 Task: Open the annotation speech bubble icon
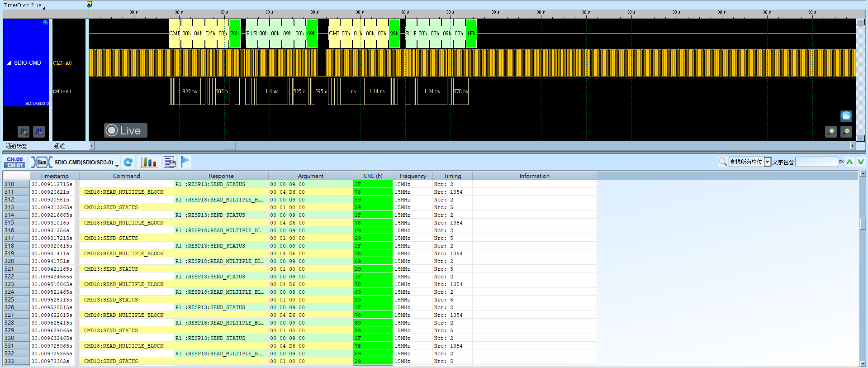point(846,116)
